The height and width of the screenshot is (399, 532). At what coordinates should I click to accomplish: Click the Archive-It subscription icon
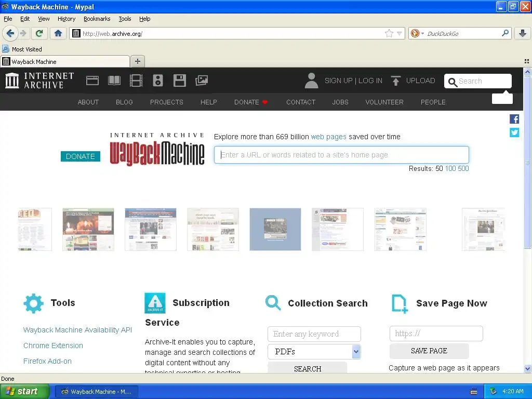[155, 303]
